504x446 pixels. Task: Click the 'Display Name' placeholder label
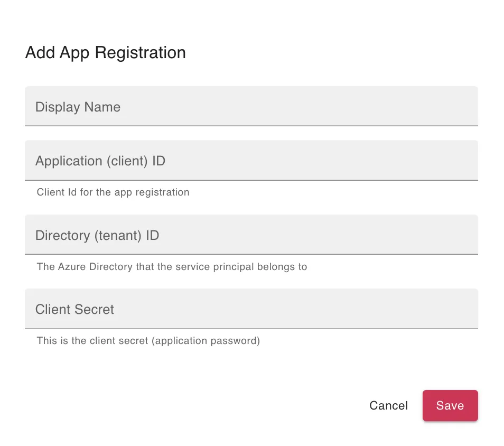[78, 107]
